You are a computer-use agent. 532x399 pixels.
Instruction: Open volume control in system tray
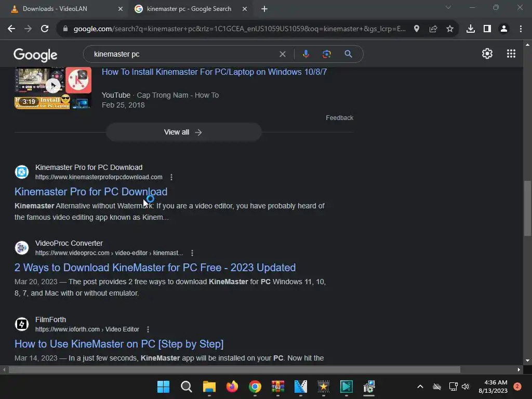pos(465,387)
